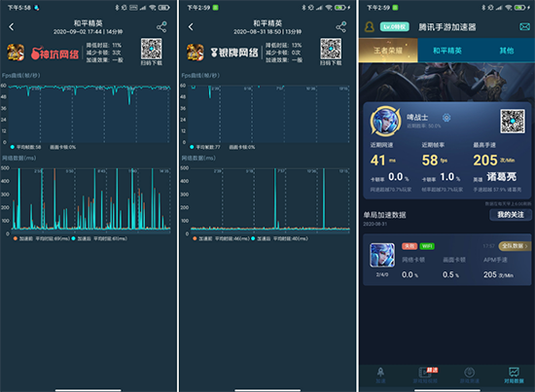
Task: Open the user profile icon
Action: pyautogui.click(x=370, y=27)
